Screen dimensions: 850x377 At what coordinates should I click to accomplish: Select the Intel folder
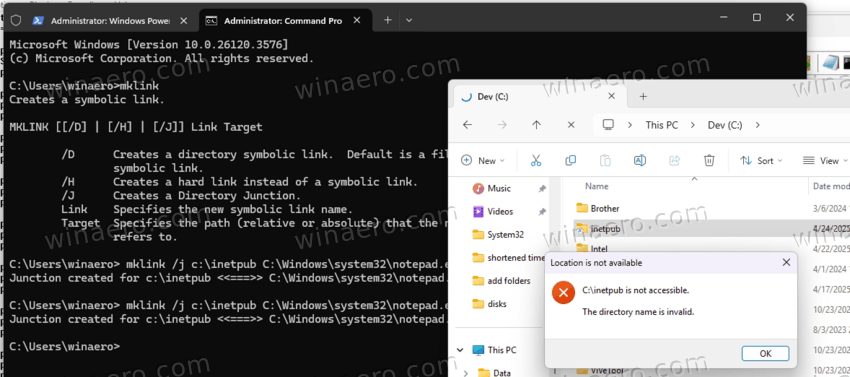[x=599, y=249]
